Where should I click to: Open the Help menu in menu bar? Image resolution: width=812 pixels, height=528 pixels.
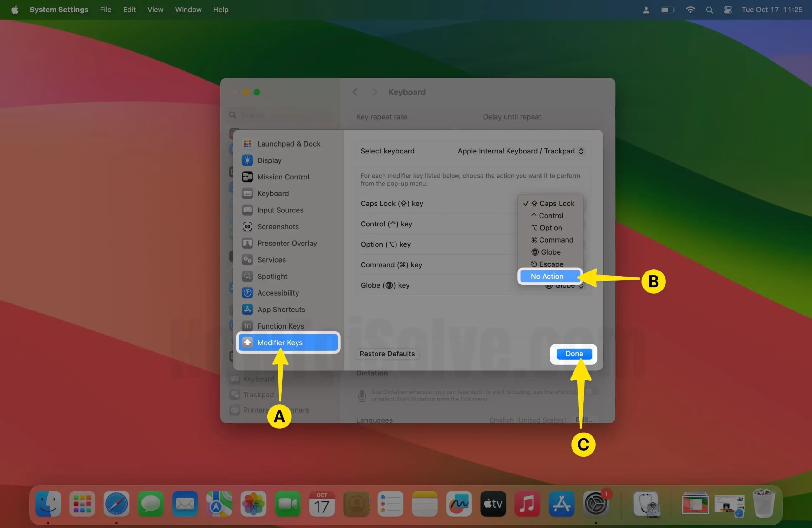point(220,10)
